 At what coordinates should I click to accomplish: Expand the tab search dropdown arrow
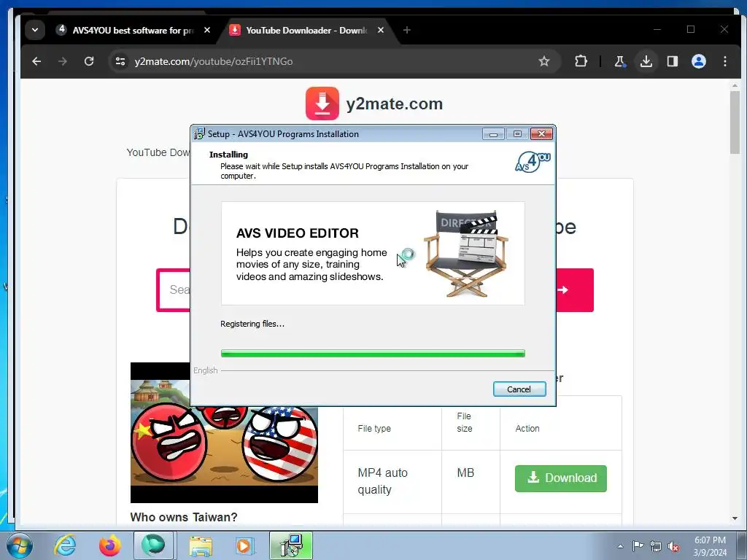pyautogui.click(x=35, y=30)
